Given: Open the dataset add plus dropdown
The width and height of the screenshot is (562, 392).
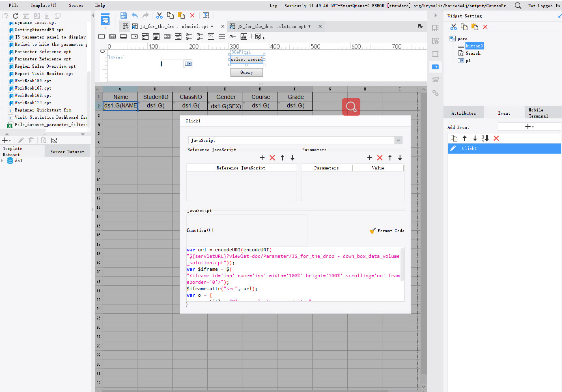Looking at the screenshot, I should (x=7, y=140).
